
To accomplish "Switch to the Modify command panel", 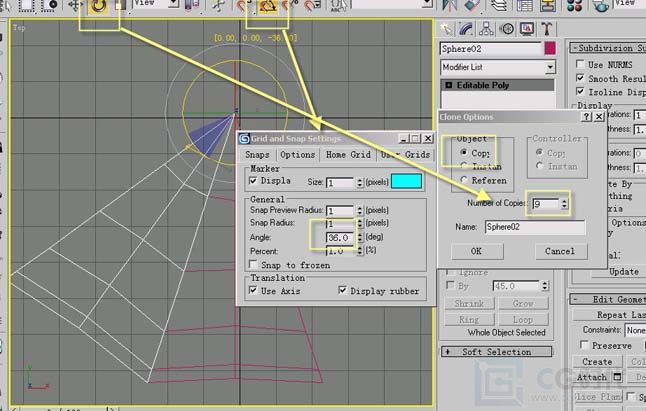I will (466, 29).
